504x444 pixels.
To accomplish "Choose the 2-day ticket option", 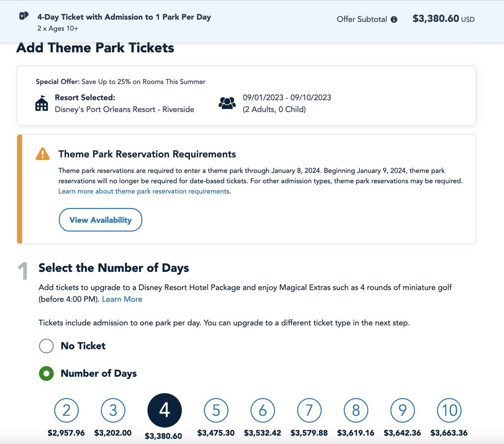I will (x=67, y=410).
